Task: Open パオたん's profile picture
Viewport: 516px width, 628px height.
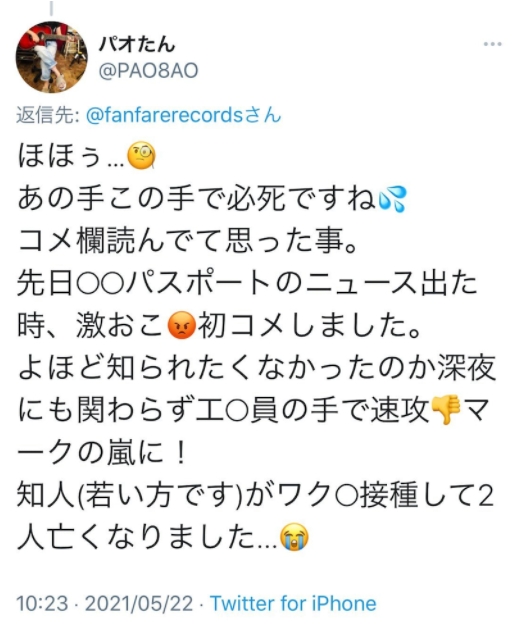Action: [x=51, y=57]
